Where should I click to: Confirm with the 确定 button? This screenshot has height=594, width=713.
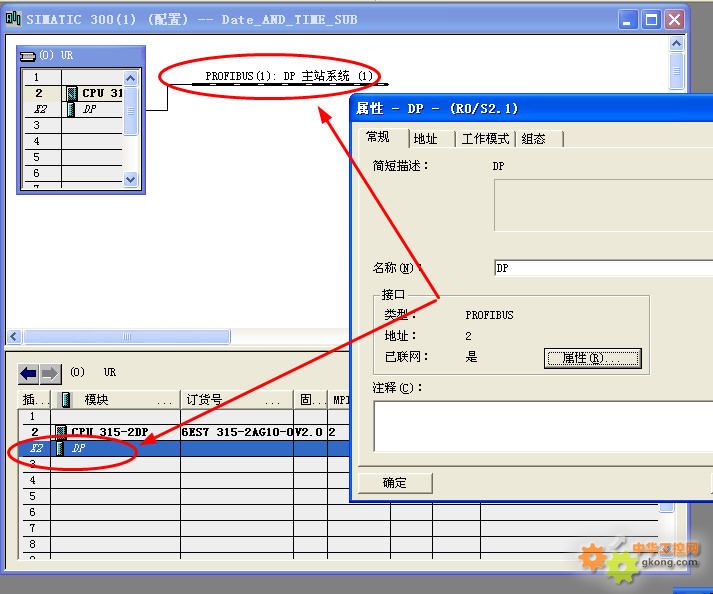click(395, 483)
